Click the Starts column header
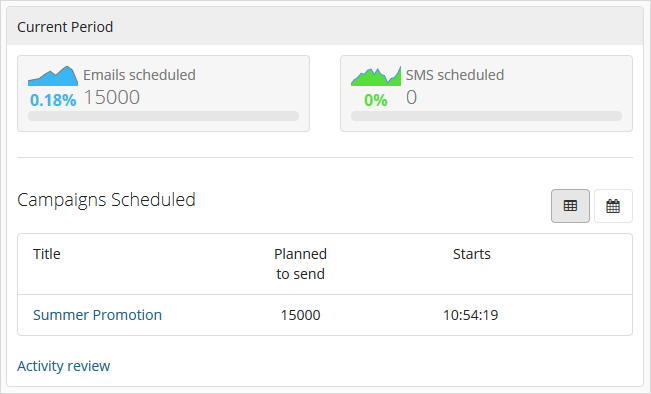 [472, 254]
